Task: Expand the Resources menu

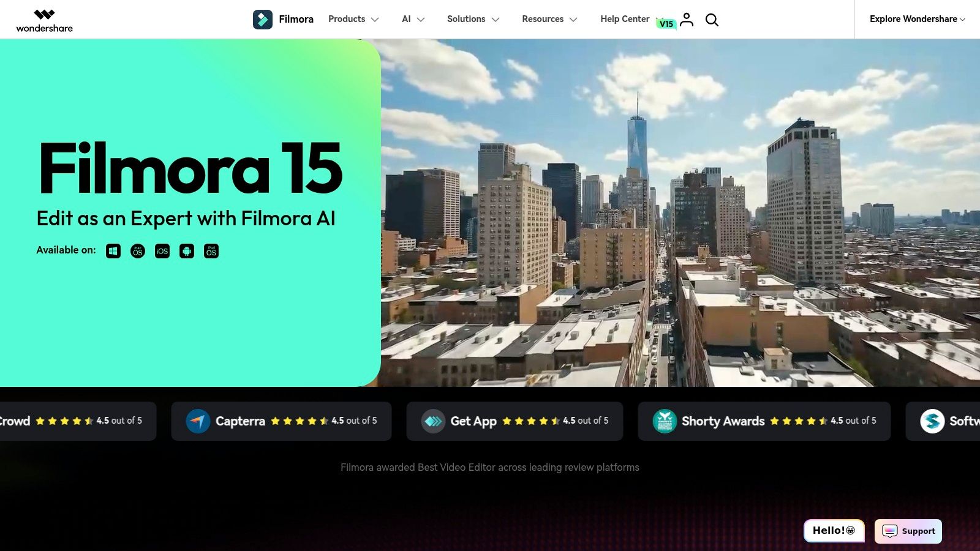Action: tap(549, 19)
